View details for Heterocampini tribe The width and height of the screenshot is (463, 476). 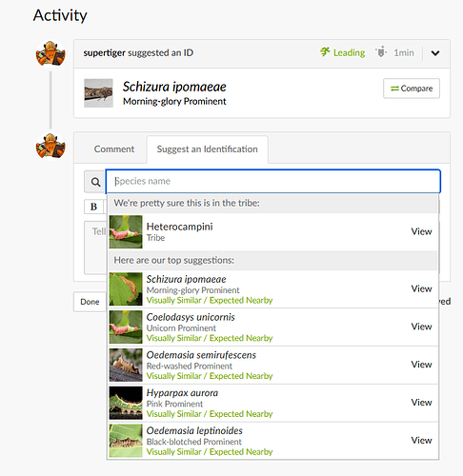(x=421, y=231)
